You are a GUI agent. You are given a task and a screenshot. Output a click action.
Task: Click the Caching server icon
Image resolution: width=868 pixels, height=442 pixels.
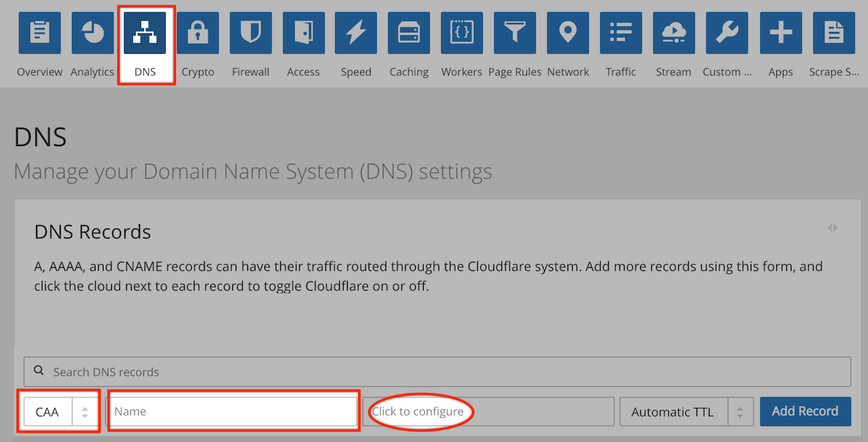click(x=408, y=32)
